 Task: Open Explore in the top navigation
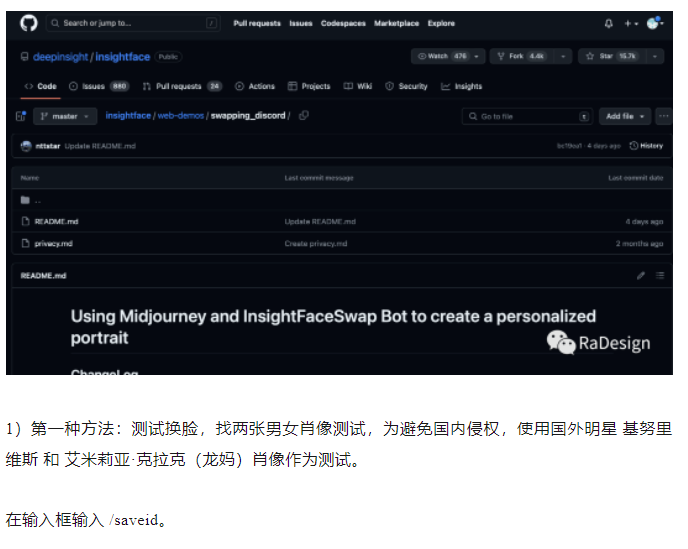pyautogui.click(x=441, y=23)
